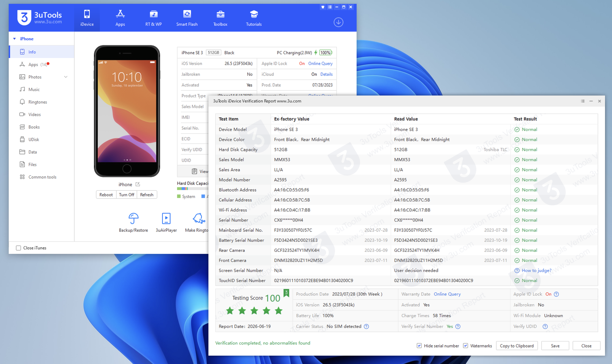Open Common tools in the sidebar
The image size is (612, 364).
42,177
